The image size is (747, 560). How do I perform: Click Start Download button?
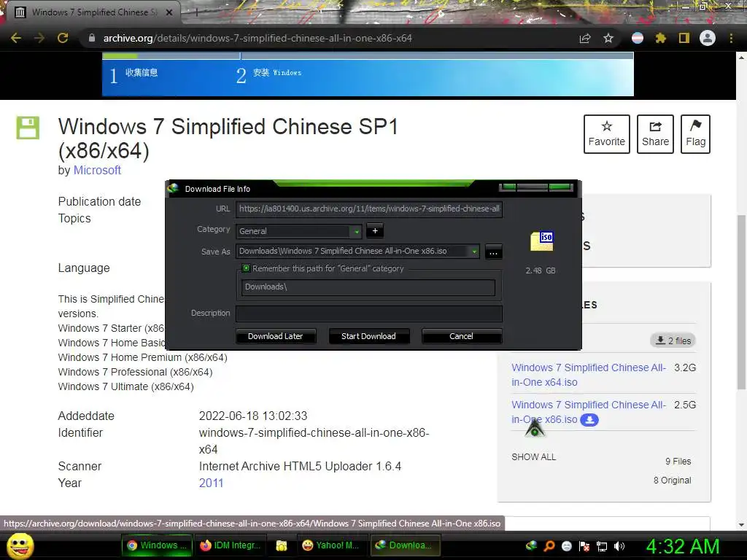368,336
